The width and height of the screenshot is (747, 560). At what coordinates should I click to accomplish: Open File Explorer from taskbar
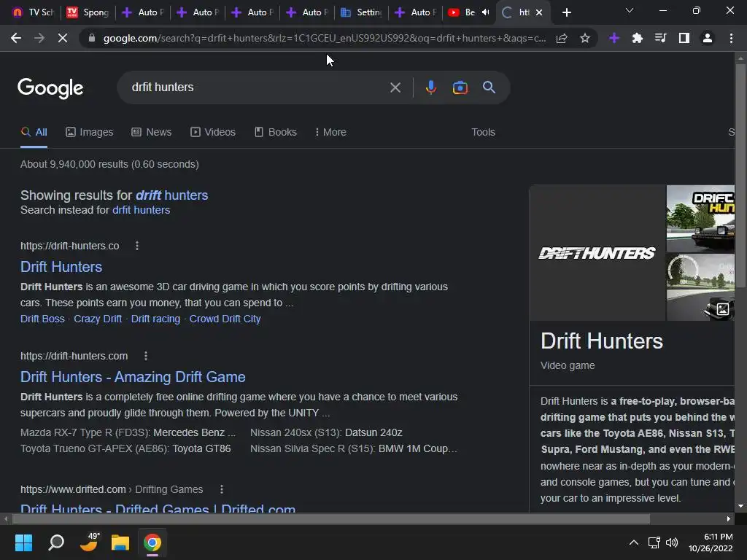[x=120, y=542]
